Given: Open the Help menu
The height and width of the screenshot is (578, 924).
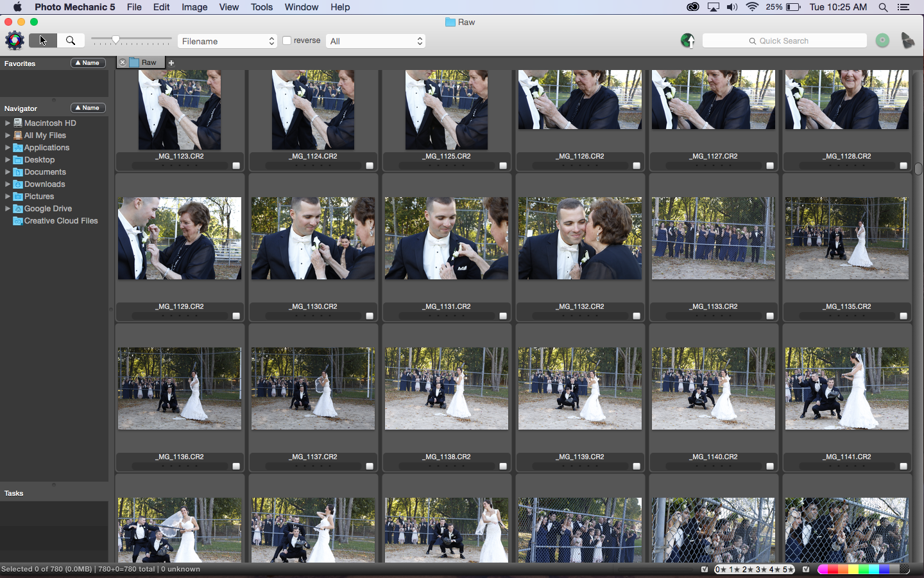Looking at the screenshot, I should click(x=340, y=7).
